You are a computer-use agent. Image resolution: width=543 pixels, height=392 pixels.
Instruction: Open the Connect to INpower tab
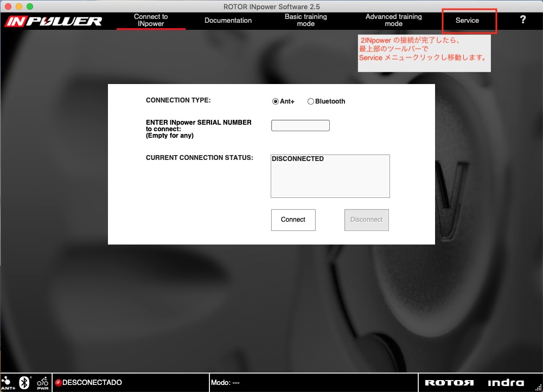click(x=151, y=21)
